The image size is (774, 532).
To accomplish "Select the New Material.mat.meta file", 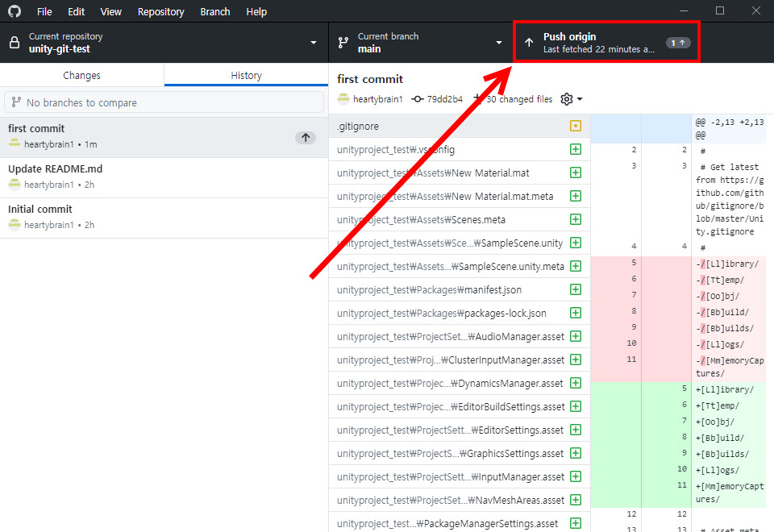I will coord(459,197).
